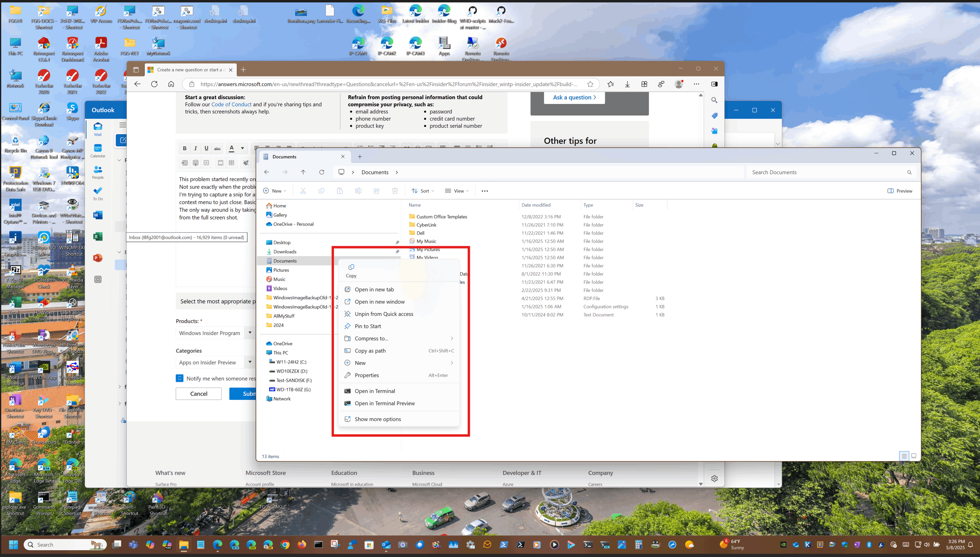This screenshot has height=557, width=980.
Task: Click the 'Ask a question' button
Action: (574, 97)
